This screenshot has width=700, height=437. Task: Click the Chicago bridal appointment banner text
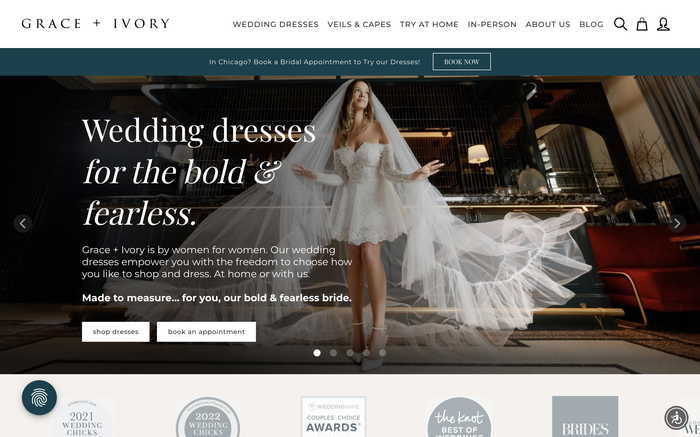tap(315, 62)
